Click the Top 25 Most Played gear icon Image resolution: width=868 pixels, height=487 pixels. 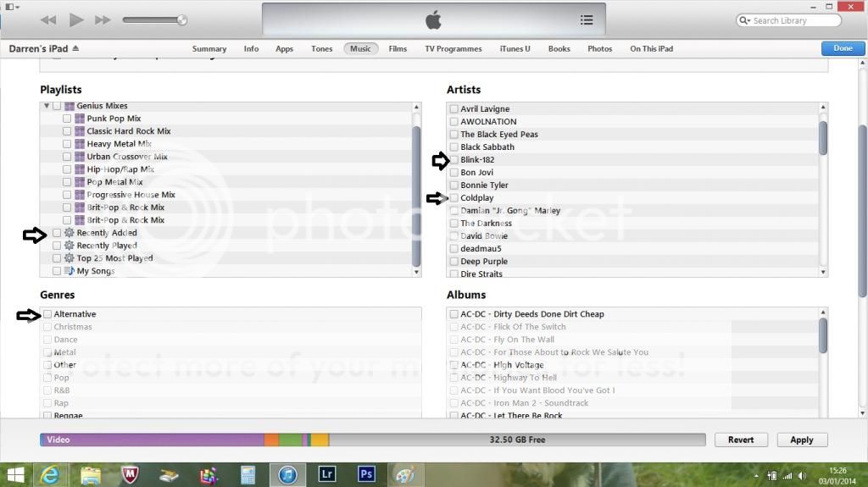[x=70, y=258]
